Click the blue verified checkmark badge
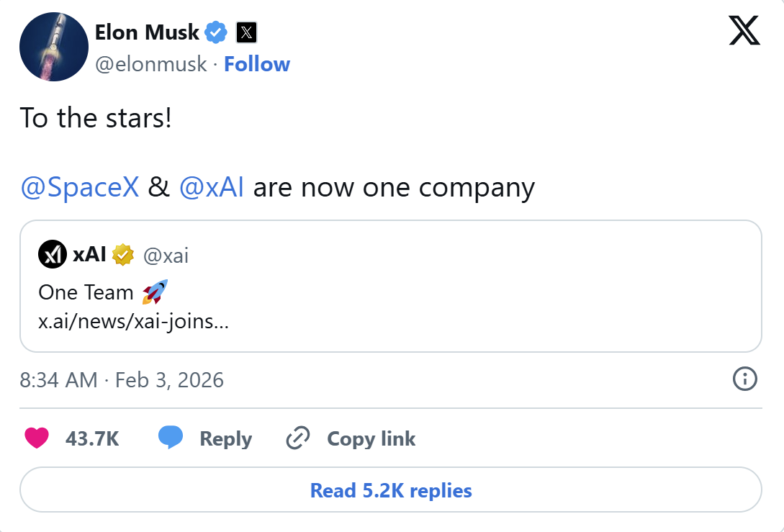The height and width of the screenshot is (532, 784). pyautogui.click(x=216, y=32)
